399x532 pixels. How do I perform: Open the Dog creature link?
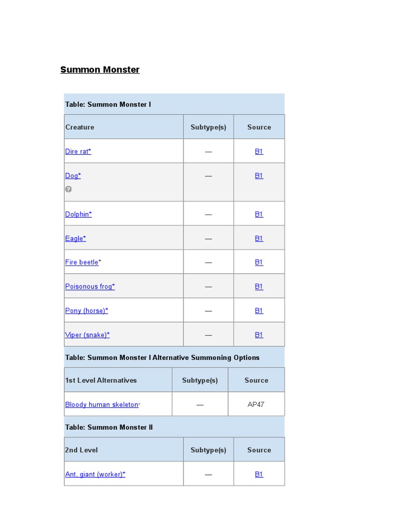[73, 176]
